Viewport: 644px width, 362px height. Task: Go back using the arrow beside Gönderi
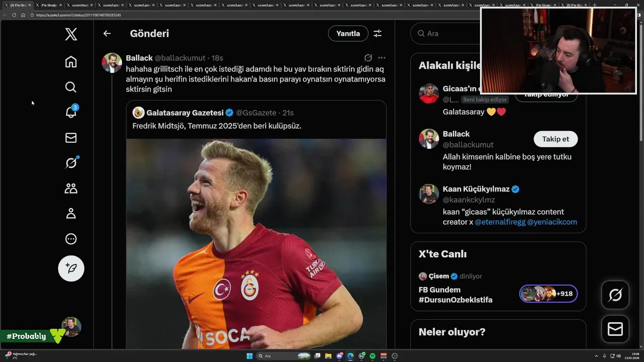(107, 33)
